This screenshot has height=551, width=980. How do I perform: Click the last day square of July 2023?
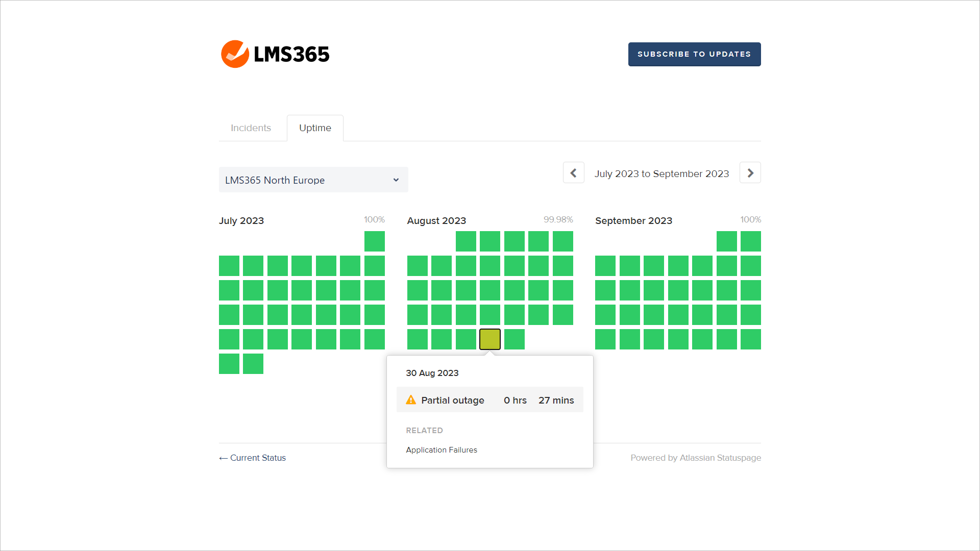click(253, 364)
